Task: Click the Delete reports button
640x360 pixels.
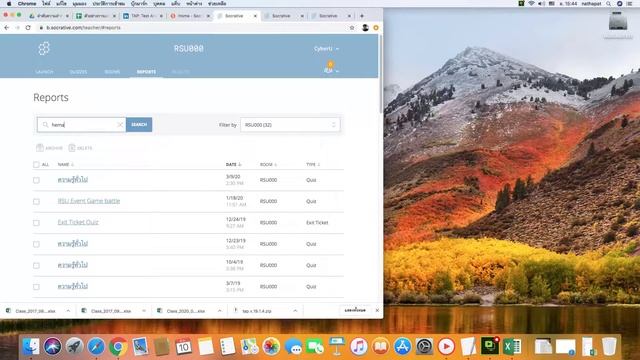Action: pyautogui.click(x=80, y=148)
